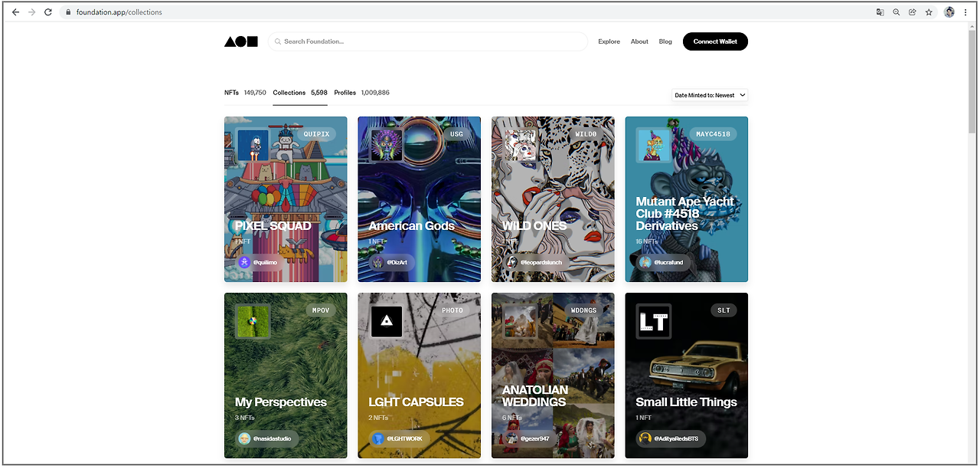The height and width of the screenshot is (469, 980).
Task: Click the My Perspectives collection avatar thumbnail
Action: pyautogui.click(x=253, y=321)
